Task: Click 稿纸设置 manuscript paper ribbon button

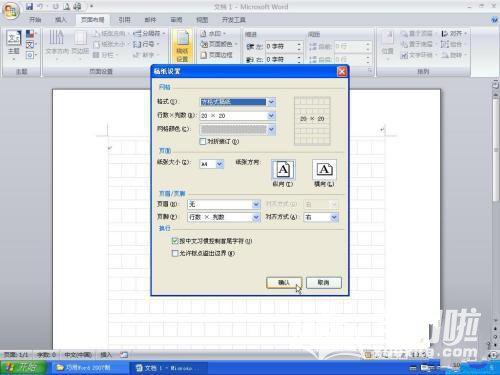Action: [182, 46]
